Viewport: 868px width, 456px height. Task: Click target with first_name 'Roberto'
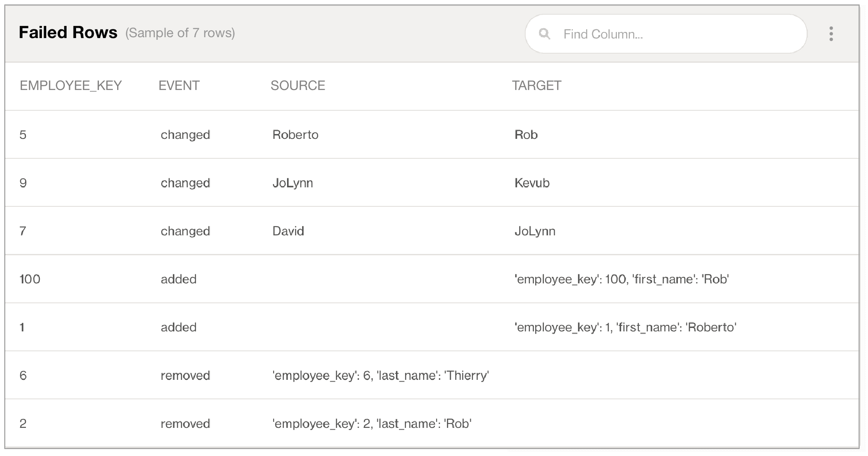625,328
